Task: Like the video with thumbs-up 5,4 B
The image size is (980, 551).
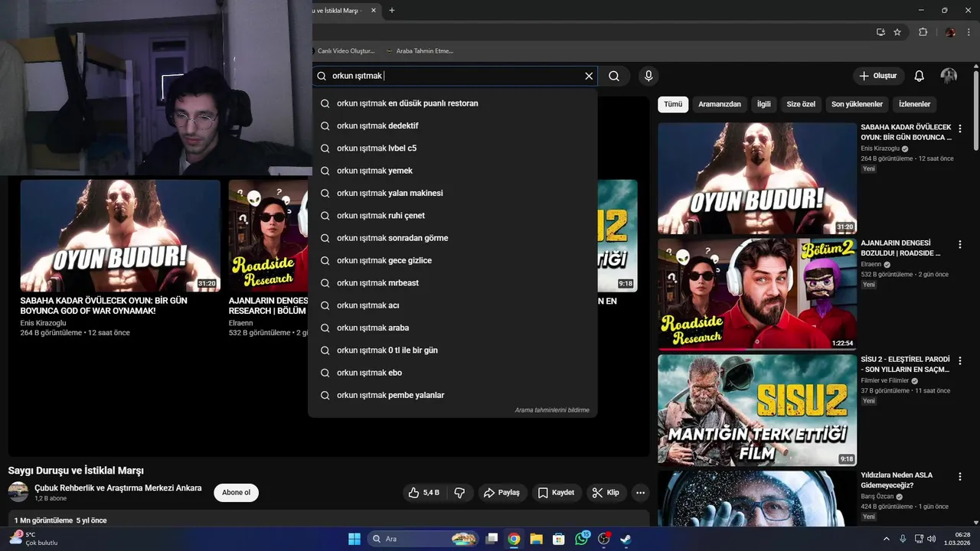Action: click(423, 493)
